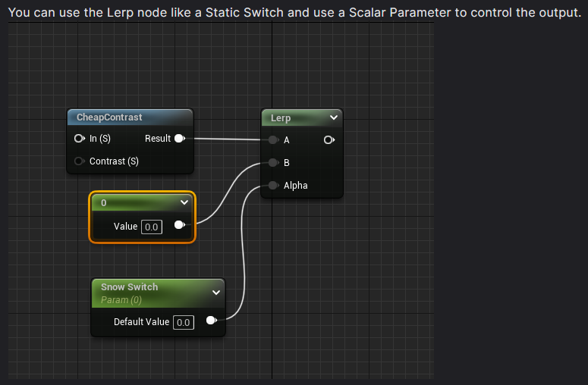
Task: Select the Snow Switch parameter node header
Action: pyautogui.click(x=158, y=293)
